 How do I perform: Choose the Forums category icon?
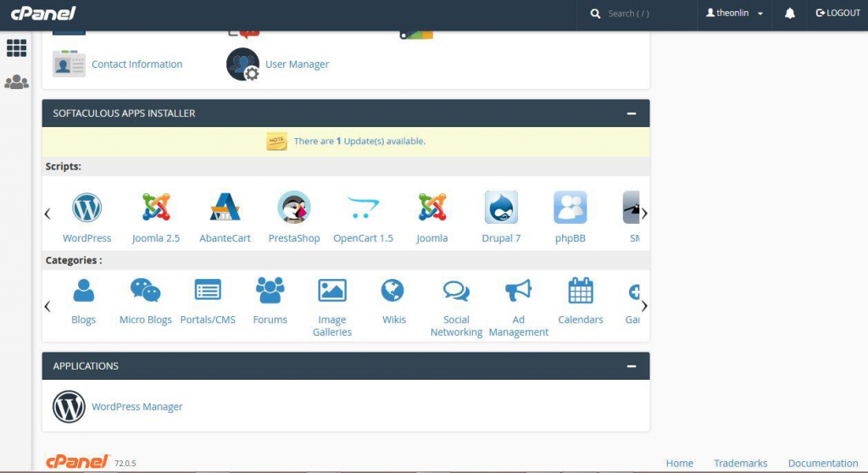pyautogui.click(x=270, y=291)
